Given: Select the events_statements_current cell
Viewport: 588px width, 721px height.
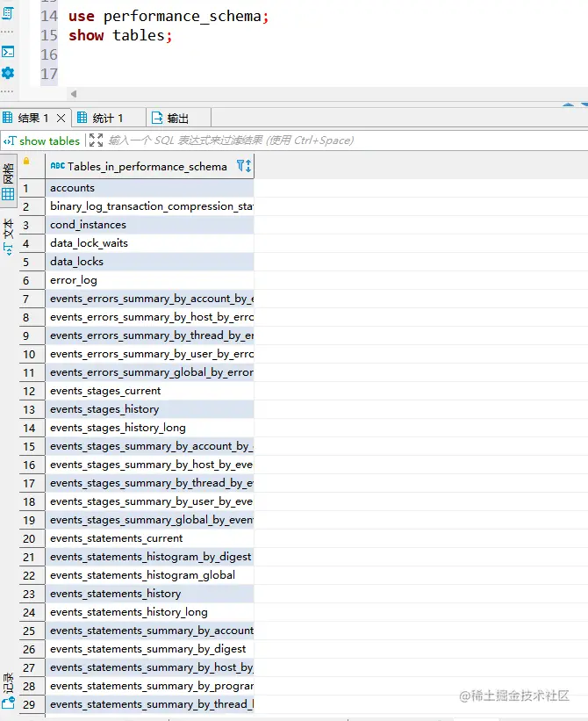Looking at the screenshot, I should pos(149,538).
